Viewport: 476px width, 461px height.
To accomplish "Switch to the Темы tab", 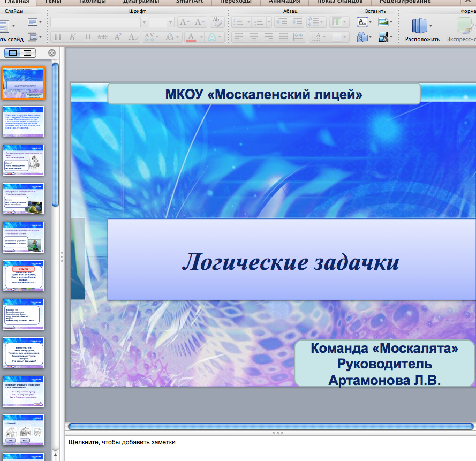I will pos(53,2).
